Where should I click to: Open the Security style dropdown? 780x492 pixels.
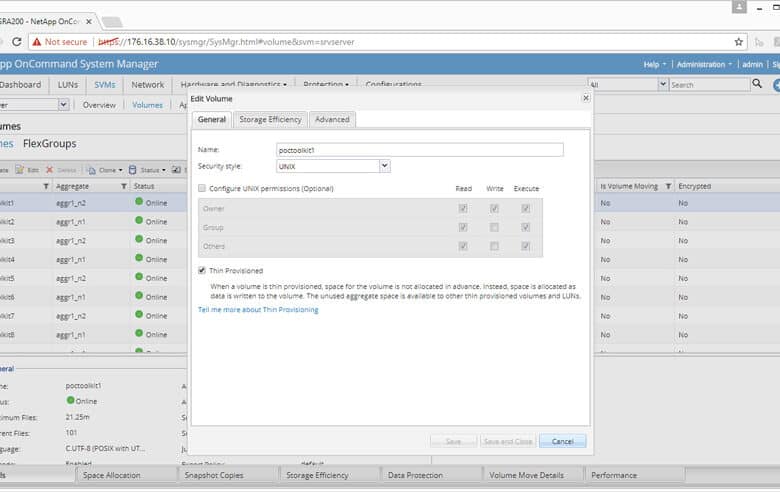click(385, 166)
